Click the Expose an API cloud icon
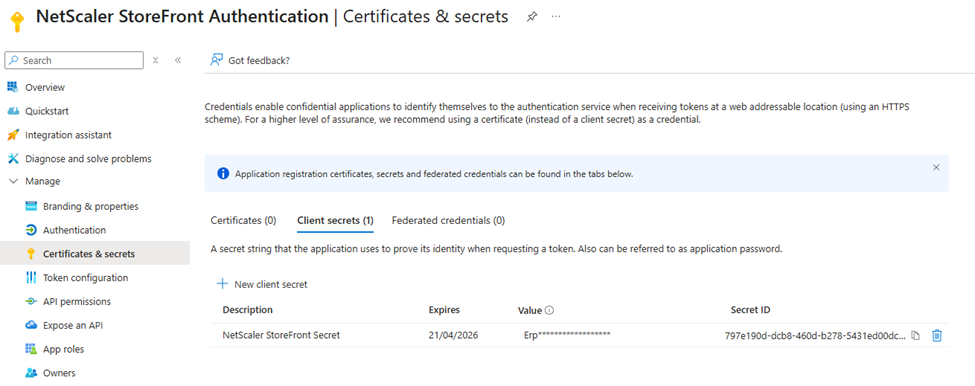This screenshot has width=975, height=386. click(x=31, y=325)
